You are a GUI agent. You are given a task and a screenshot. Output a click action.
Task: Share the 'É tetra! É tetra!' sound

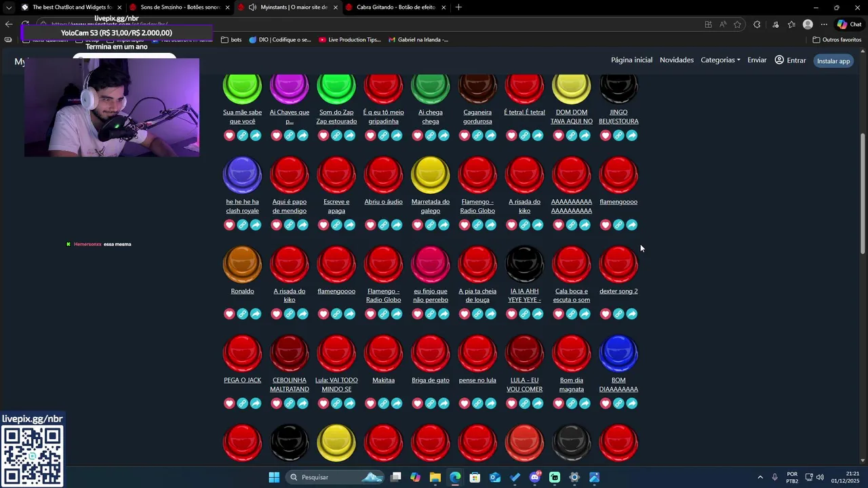(x=538, y=136)
